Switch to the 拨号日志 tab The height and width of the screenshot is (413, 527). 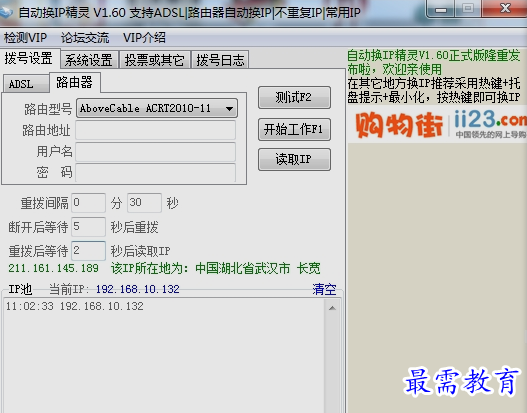(220, 60)
